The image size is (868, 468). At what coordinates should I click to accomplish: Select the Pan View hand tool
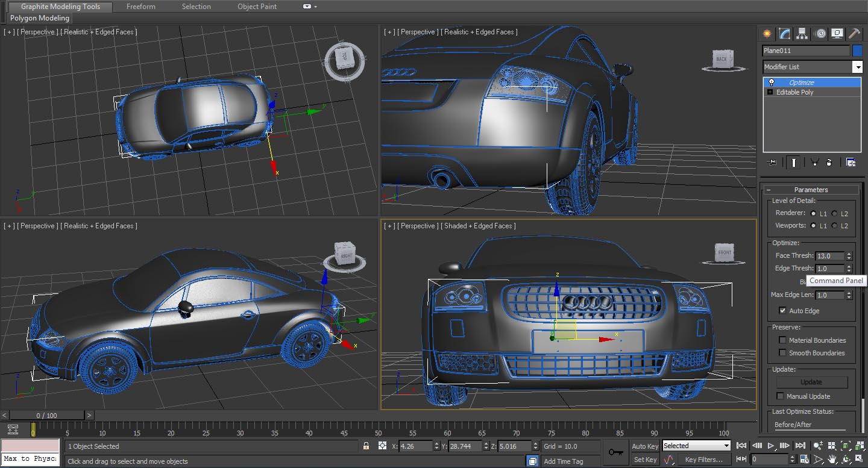(x=832, y=459)
